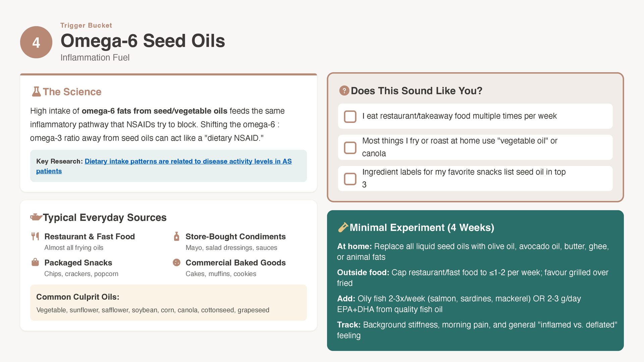Viewport: 644px width, 362px height.
Task: Check the ingredient labels seed oil checkbox
Action: tap(350, 179)
